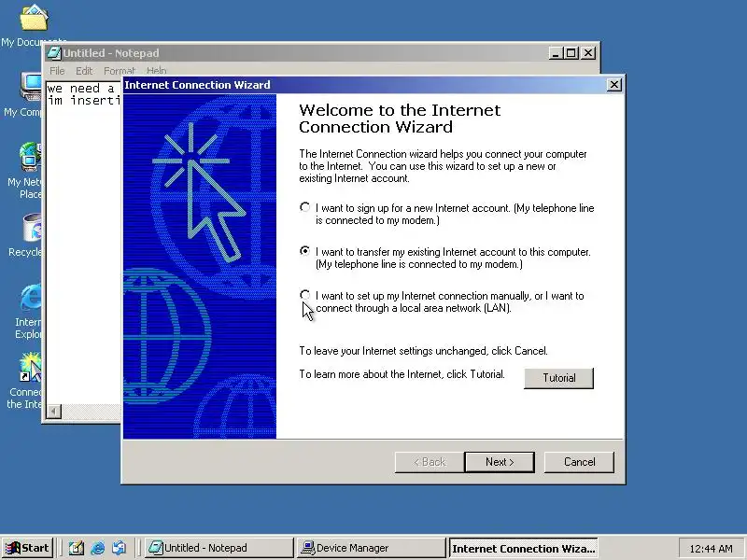747x560 pixels.
Task: Switch to Untitled - Notepad taskbar button
Action: (219, 548)
